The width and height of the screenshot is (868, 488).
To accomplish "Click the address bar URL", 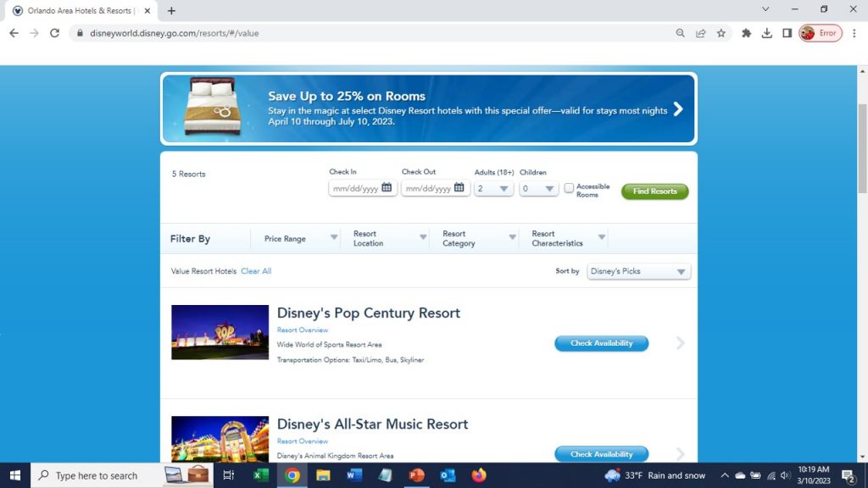I will [175, 33].
